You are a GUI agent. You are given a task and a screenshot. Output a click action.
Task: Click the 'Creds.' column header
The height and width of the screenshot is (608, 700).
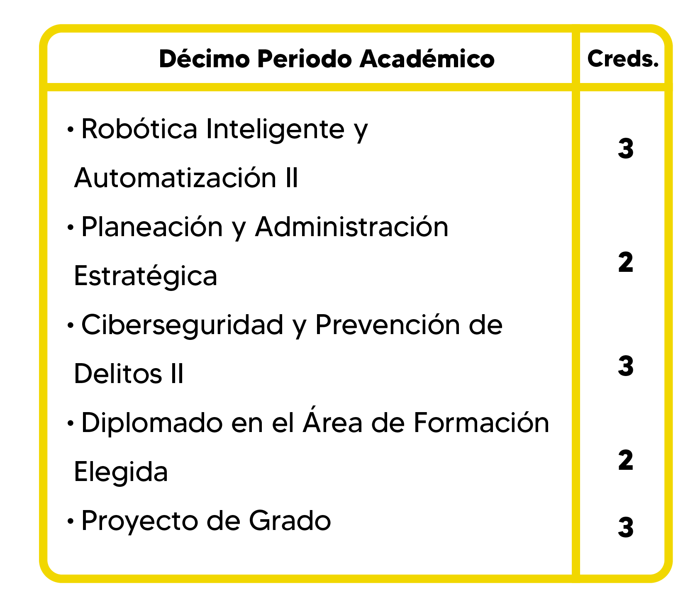[623, 59]
